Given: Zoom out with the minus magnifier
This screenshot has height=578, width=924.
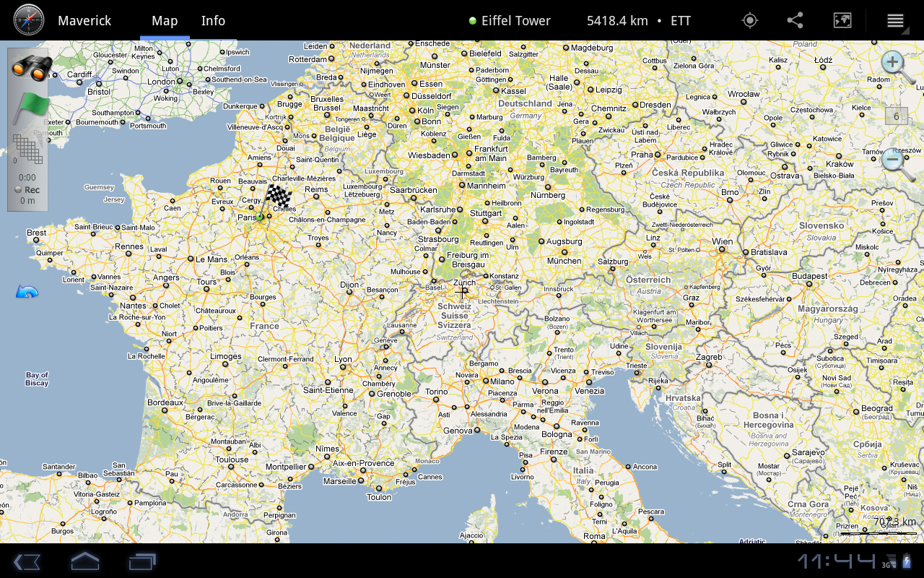Looking at the screenshot, I should point(892,159).
